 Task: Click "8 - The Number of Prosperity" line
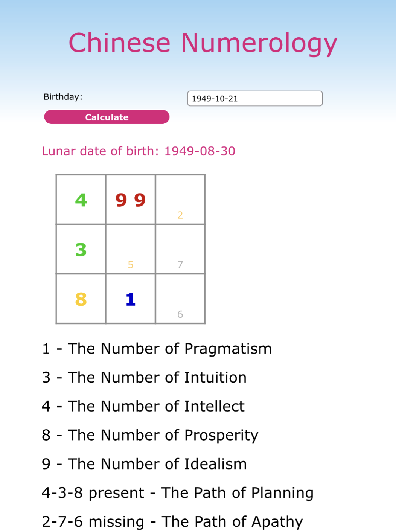[150, 435]
